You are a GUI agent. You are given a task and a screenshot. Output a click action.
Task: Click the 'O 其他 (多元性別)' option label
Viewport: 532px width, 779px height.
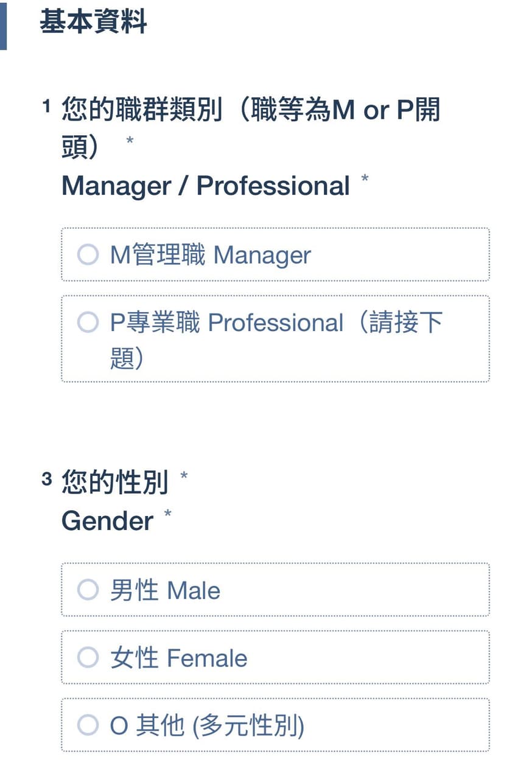(x=207, y=725)
